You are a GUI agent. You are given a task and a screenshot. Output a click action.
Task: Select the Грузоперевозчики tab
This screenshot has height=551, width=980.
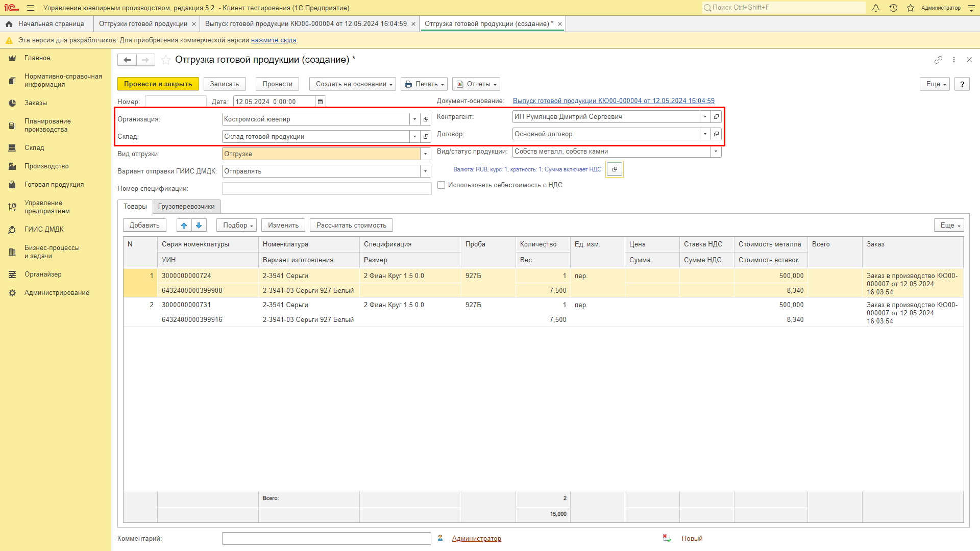[x=186, y=207]
